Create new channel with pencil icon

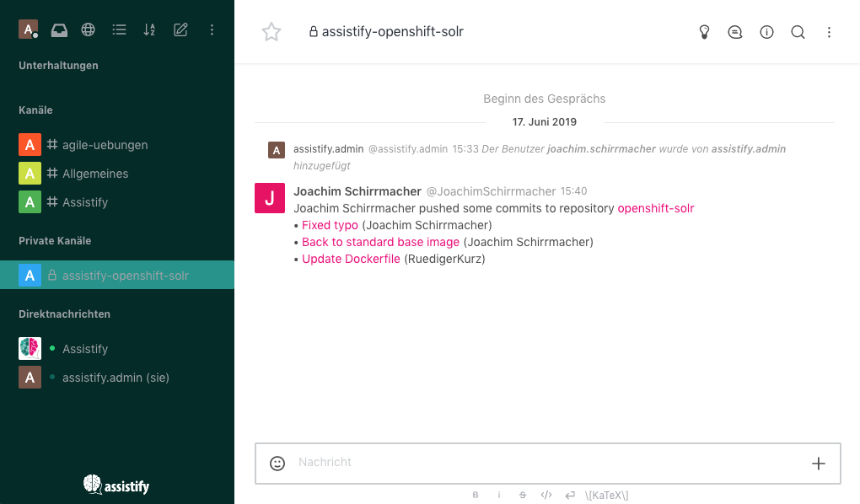coord(180,29)
